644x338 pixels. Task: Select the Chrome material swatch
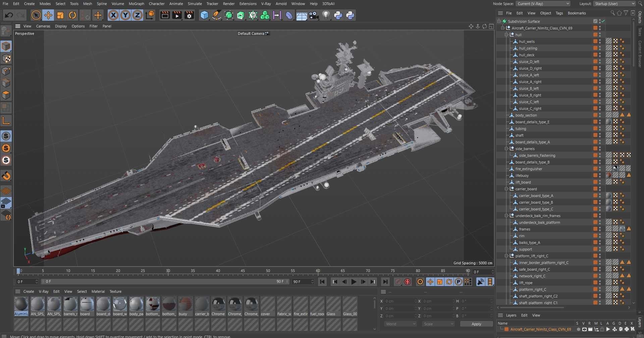(218, 306)
